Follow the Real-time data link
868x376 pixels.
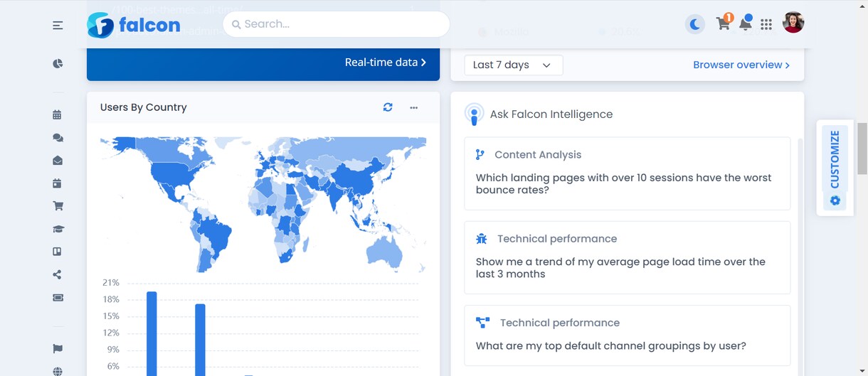[x=386, y=63]
